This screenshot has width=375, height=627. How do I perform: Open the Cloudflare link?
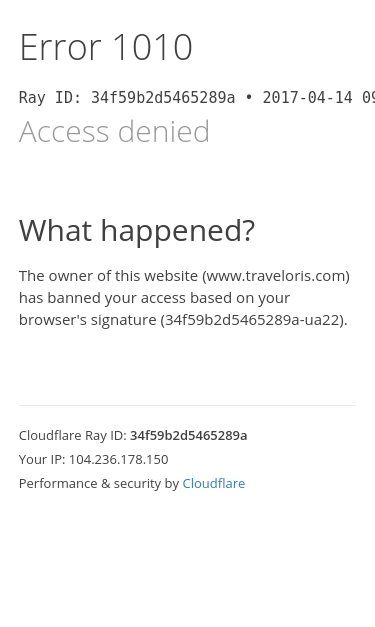pos(213,483)
